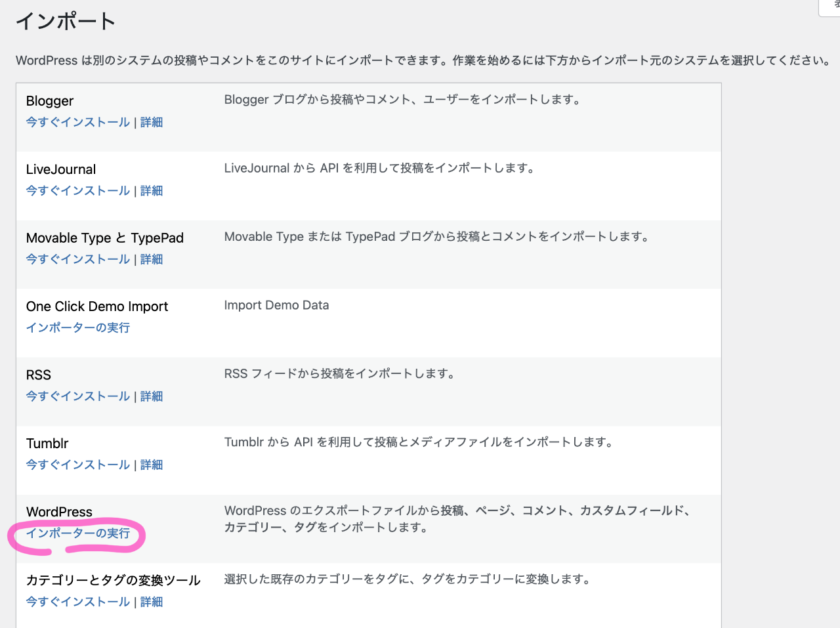The width and height of the screenshot is (840, 628).
Task: Install the Tumblr importer now
Action: point(78,465)
